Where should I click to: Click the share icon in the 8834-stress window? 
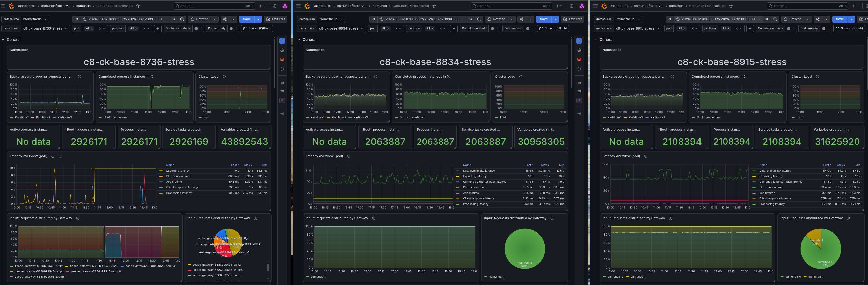[521, 19]
